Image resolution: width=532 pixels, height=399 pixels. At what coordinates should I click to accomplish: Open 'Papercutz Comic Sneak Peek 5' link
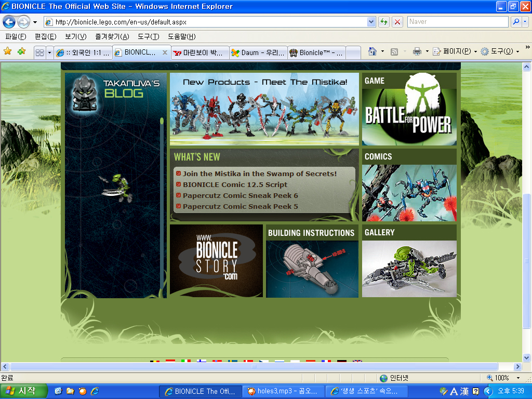coord(240,206)
